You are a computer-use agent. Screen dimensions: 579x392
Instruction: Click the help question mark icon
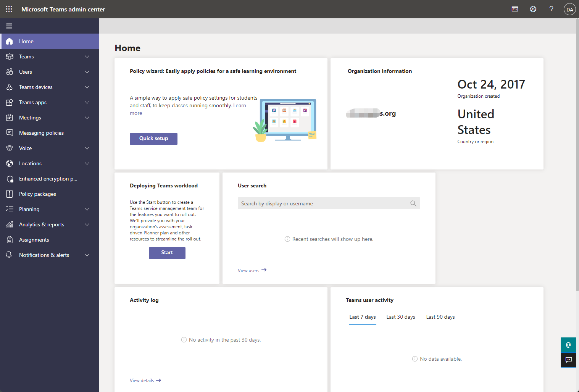tap(551, 9)
